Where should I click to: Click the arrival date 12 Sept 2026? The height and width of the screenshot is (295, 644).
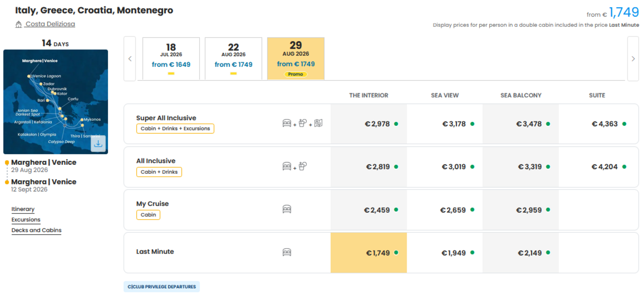(29, 190)
